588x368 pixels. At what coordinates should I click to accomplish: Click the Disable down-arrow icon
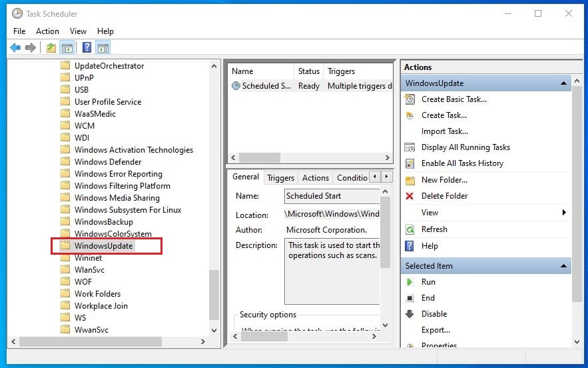point(410,314)
